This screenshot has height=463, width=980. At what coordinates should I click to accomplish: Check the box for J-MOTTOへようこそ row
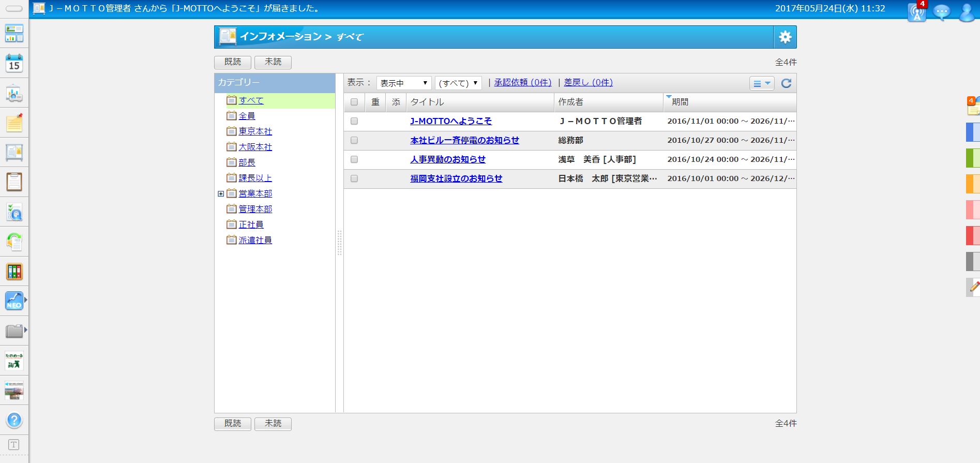click(x=354, y=121)
